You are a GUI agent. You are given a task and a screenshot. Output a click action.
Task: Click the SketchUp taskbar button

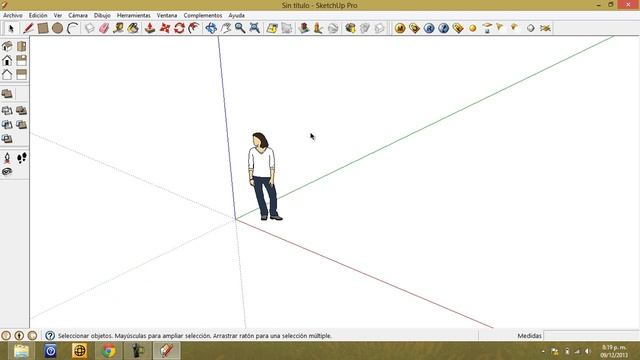pos(167,351)
